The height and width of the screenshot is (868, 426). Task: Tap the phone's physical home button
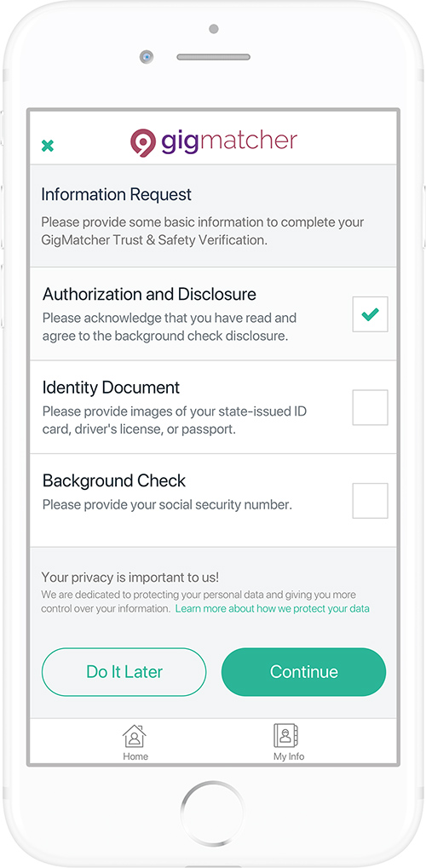click(x=212, y=813)
